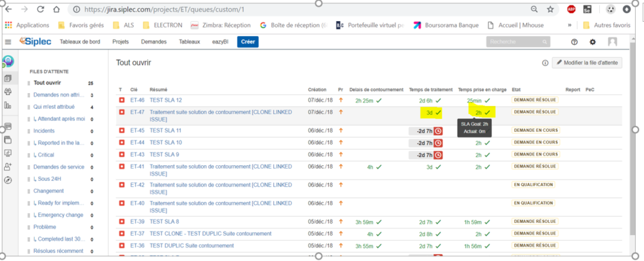Open the browser zoom control icon
The width and height of the screenshot is (644, 261).
click(x=534, y=9)
